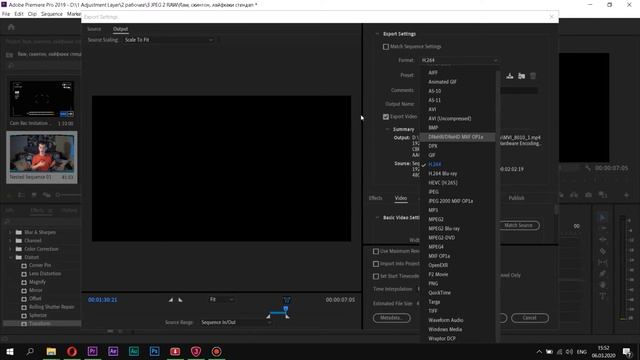Select the Rolling Shutter Repair effect
This screenshot has width=640, height=360.
pyautogui.click(x=51, y=307)
